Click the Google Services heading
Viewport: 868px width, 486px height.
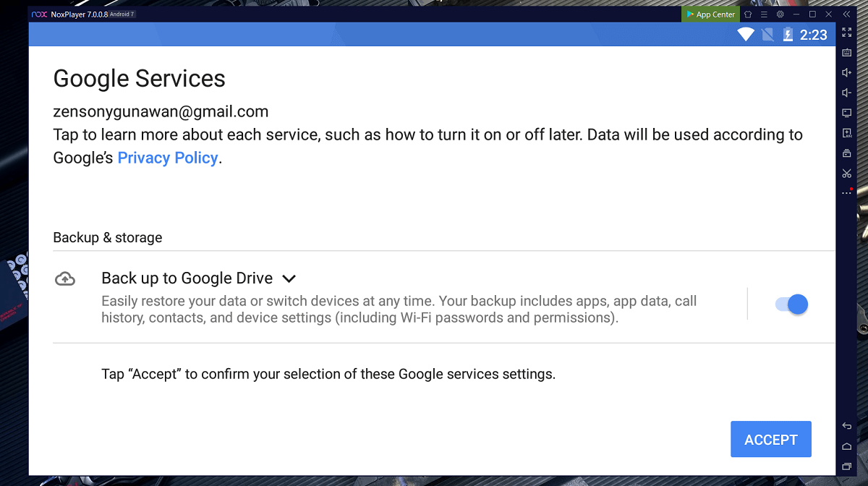point(140,78)
